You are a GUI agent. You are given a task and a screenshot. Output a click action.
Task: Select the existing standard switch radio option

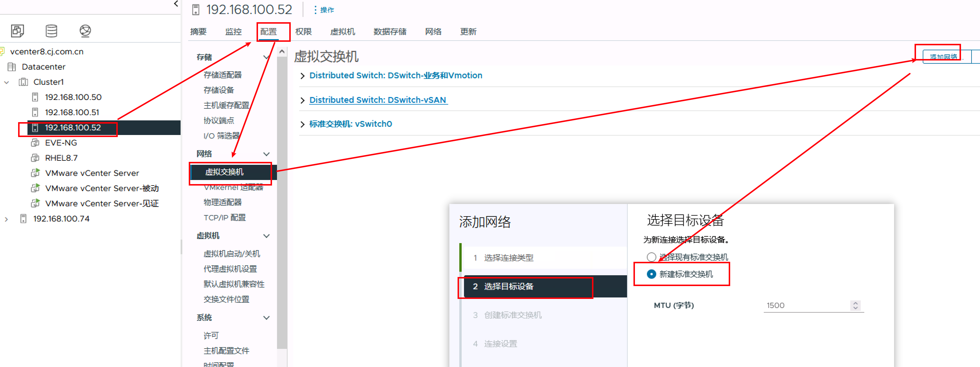click(651, 257)
